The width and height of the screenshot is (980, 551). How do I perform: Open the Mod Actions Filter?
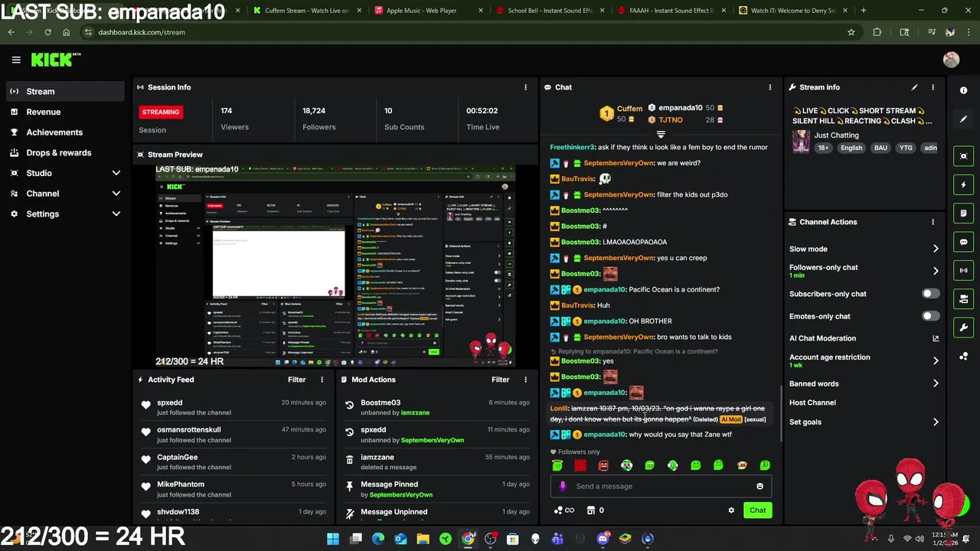(x=501, y=380)
